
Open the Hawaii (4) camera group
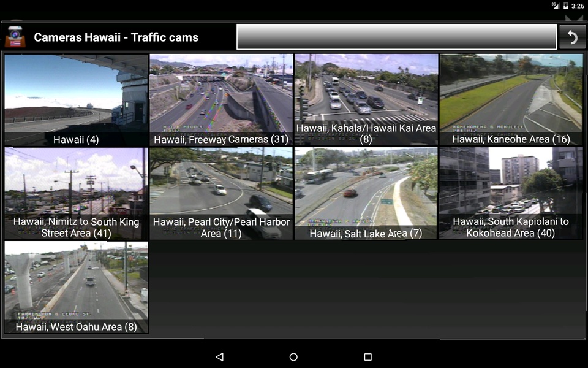click(x=76, y=100)
